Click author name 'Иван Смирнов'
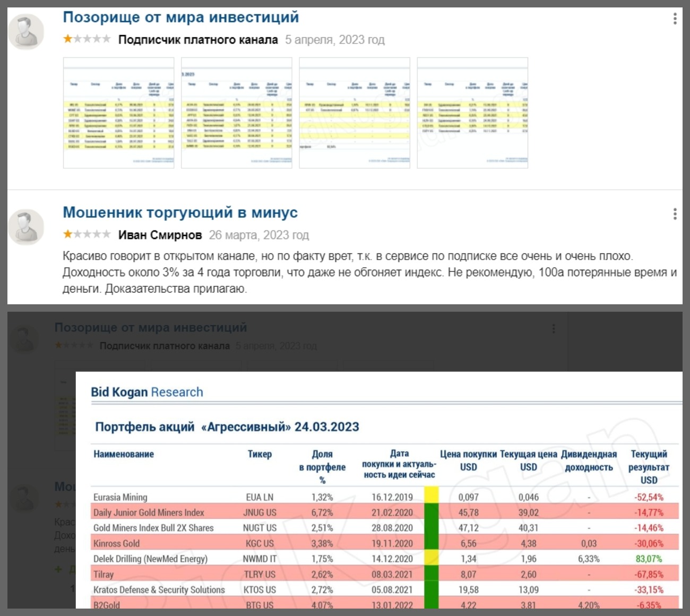The height and width of the screenshot is (616, 690). [160, 235]
